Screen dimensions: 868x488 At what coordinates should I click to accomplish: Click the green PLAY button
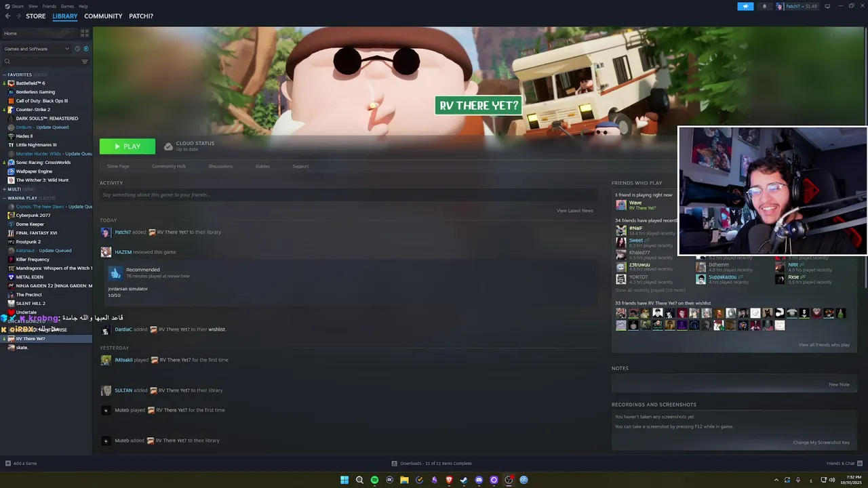[127, 146]
